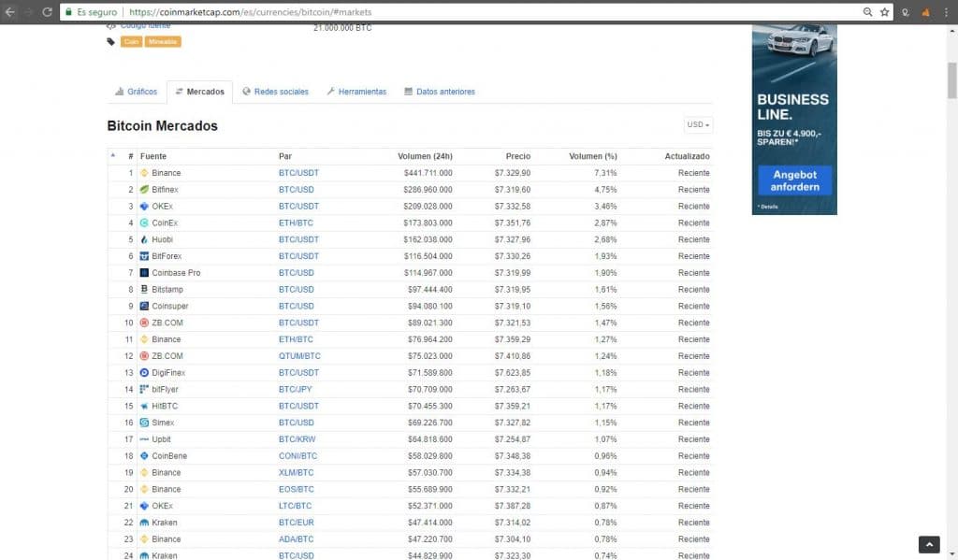The width and height of the screenshot is (958, 560).
Task: Click the Upbit logo icon
Action: click(144, 439)
